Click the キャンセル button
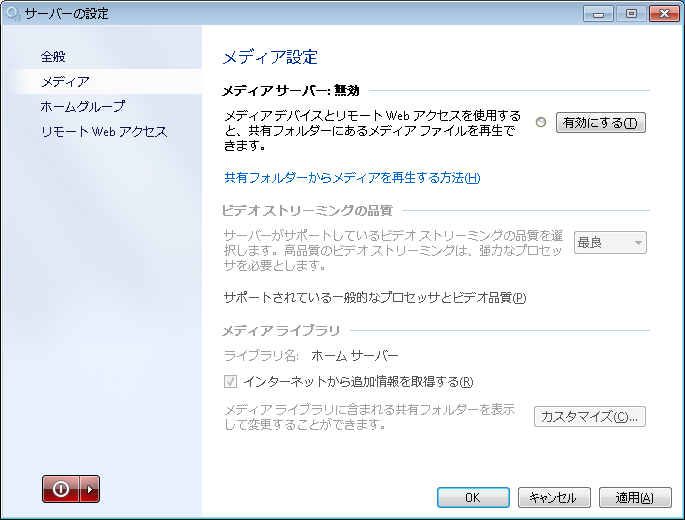This screenshot has width=685, height=520. coord(554,498)
